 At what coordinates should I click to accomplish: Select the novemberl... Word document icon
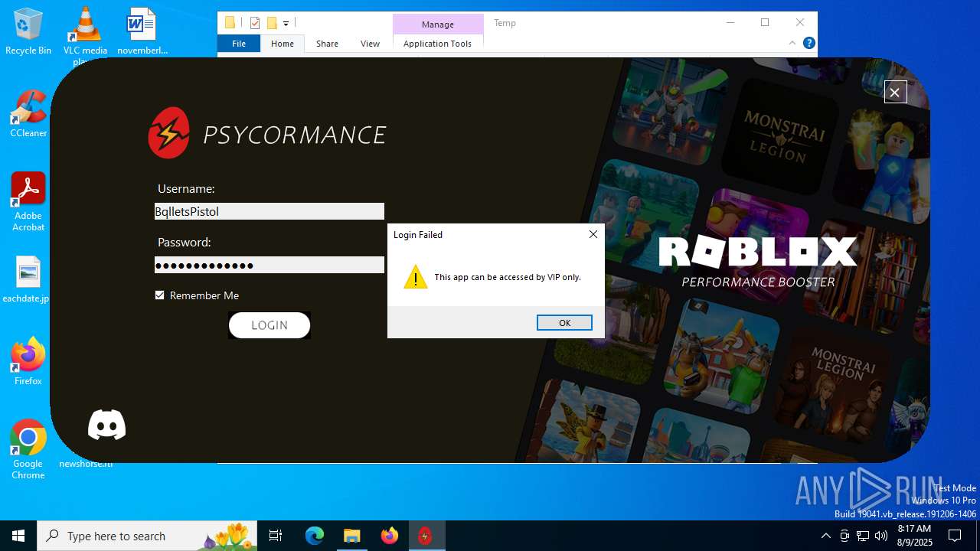142,32
